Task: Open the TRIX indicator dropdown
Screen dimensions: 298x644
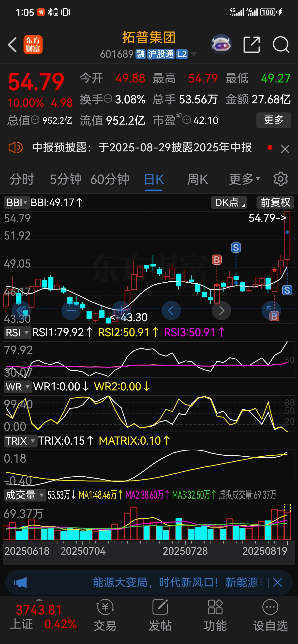Action: tap(20, 441)
